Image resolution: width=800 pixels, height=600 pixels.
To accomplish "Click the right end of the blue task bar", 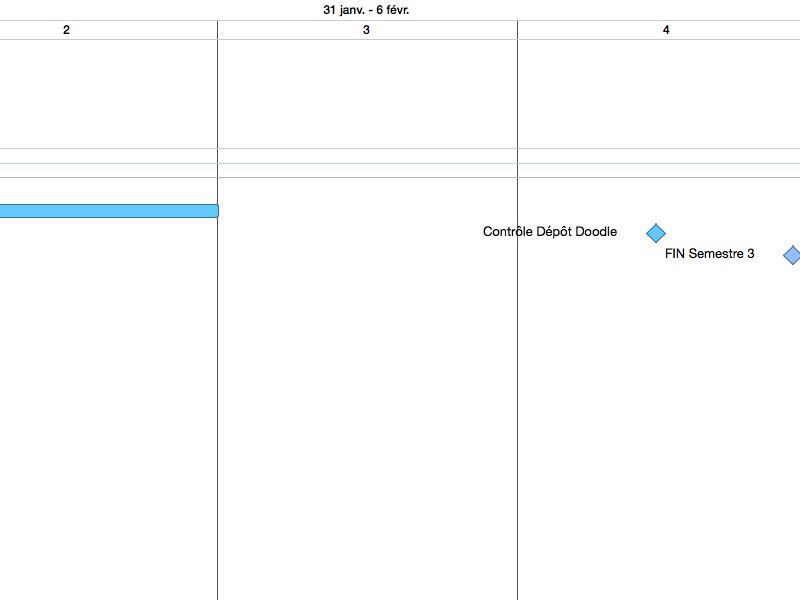I will (x=214, y=211).
